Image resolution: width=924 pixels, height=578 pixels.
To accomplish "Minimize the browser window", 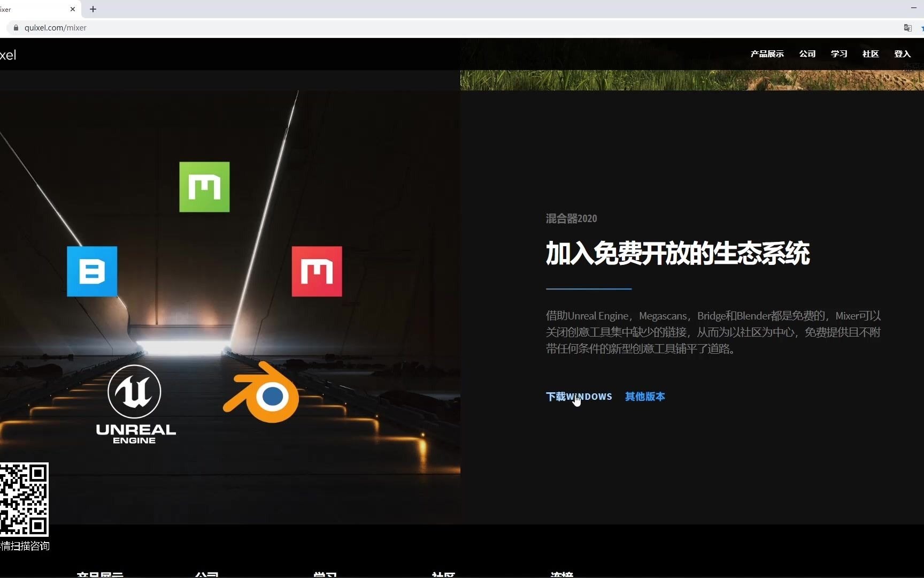I will (x=913, y=8).
